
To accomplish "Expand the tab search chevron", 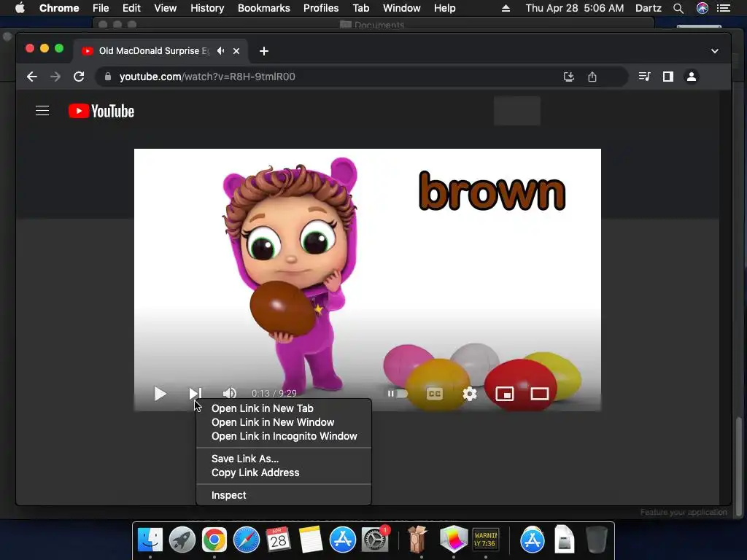I will point(715,51).
